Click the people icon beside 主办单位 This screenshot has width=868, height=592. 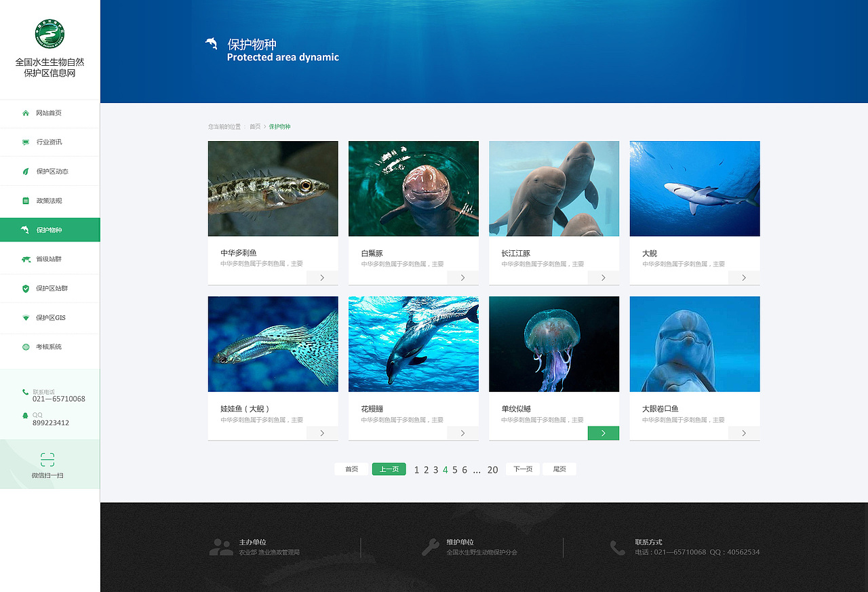[221, 547]
